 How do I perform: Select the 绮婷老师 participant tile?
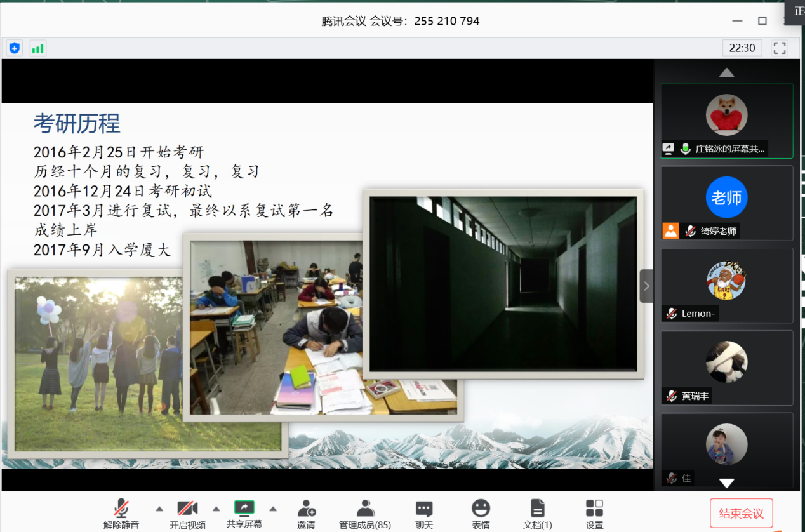726,203
